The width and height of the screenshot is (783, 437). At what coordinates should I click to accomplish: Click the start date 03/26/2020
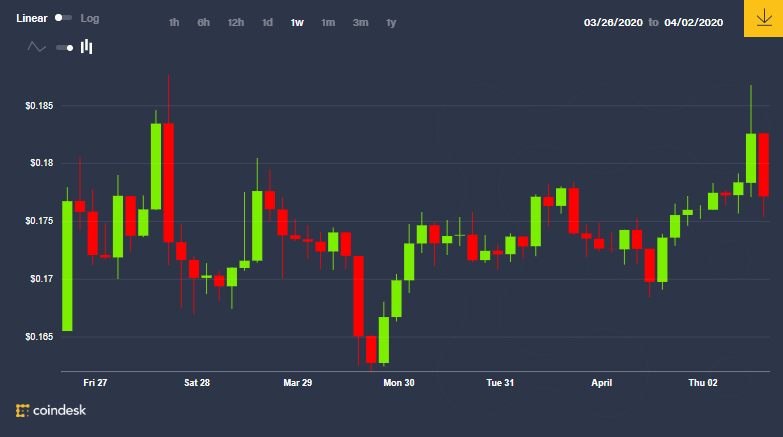tap(613, 22)
